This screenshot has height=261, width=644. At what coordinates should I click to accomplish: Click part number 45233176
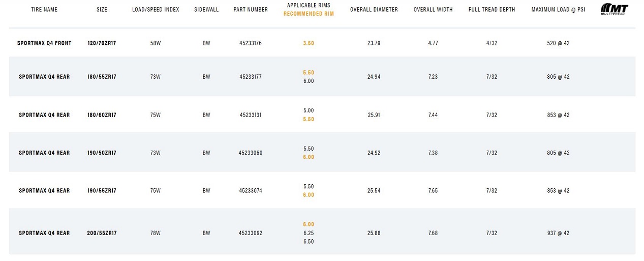pos(251,43)
